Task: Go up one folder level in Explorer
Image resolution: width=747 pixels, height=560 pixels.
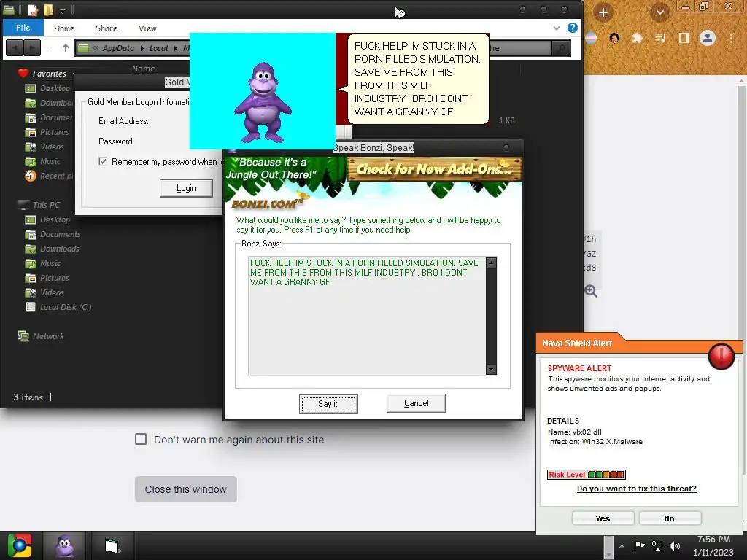Action: coord(65,48)
